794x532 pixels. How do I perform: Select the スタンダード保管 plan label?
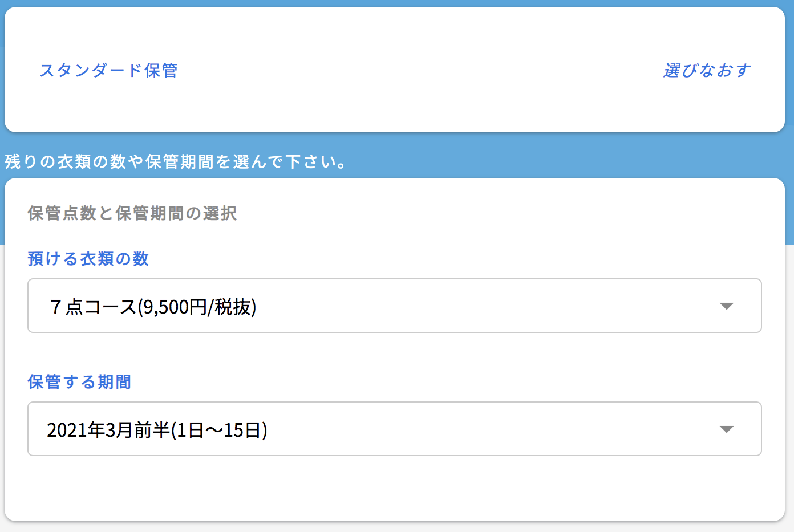click(108, 70)
